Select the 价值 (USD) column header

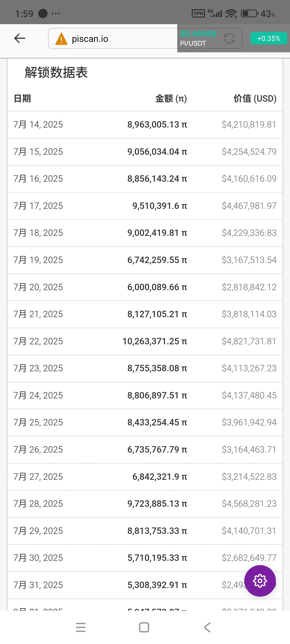click(255, 98)
